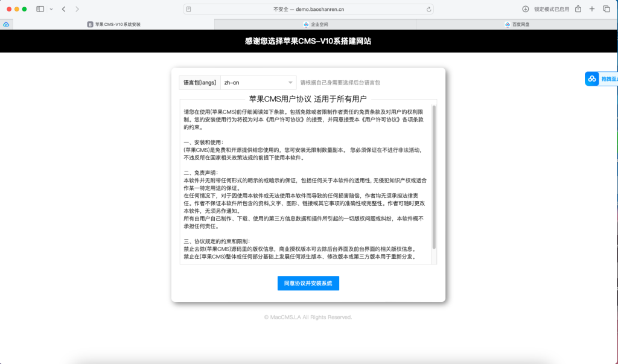
Task: Click the green full-screen window button
Action: point(24,9)
